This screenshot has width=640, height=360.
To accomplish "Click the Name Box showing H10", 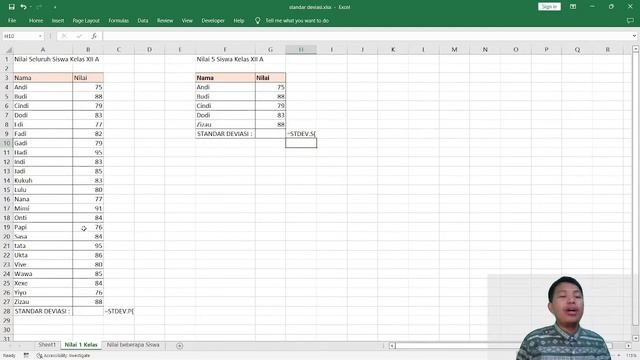I will pyautogui.click(x=20, y=36).
